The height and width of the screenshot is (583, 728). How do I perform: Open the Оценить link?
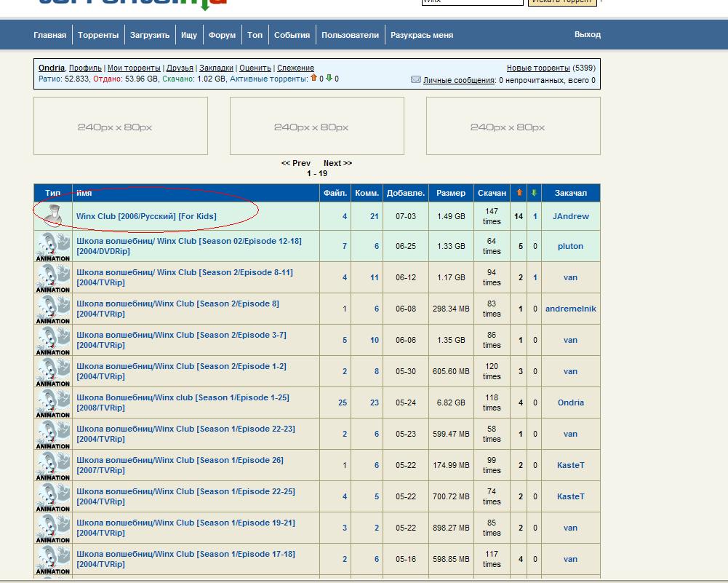coord(255,68)
